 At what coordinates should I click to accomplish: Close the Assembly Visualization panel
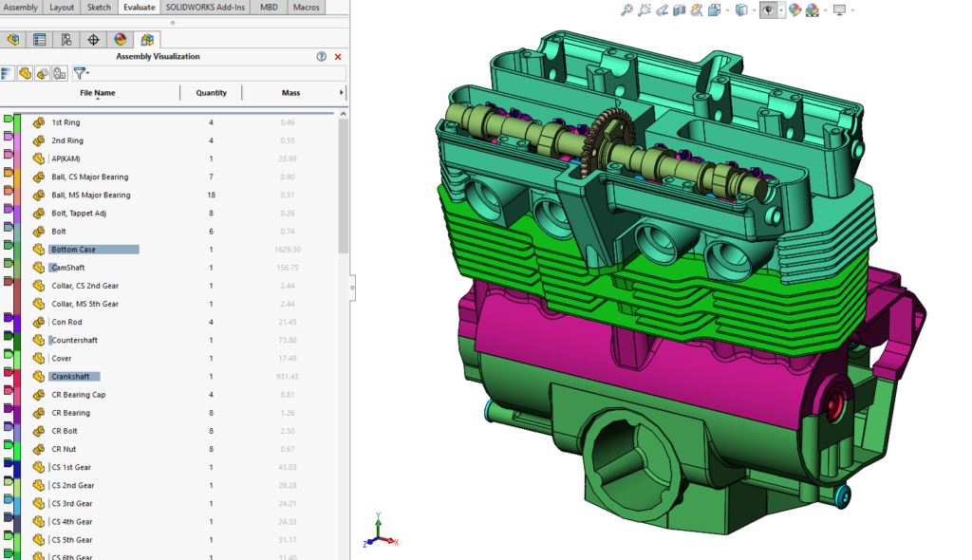pos(338,56)
